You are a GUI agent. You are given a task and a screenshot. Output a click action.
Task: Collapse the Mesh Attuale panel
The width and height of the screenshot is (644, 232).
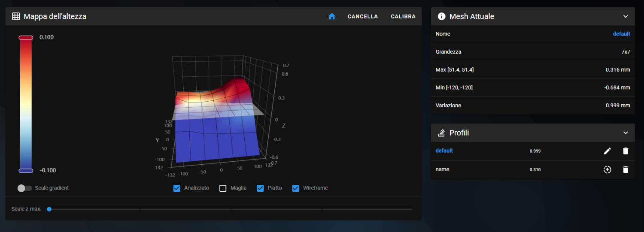[626, 16]
